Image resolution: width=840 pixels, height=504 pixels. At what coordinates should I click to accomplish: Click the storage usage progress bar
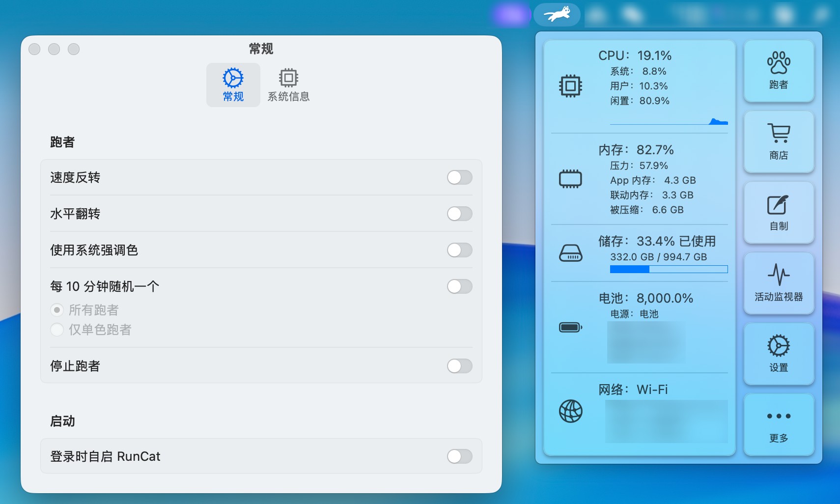(668, 269)
